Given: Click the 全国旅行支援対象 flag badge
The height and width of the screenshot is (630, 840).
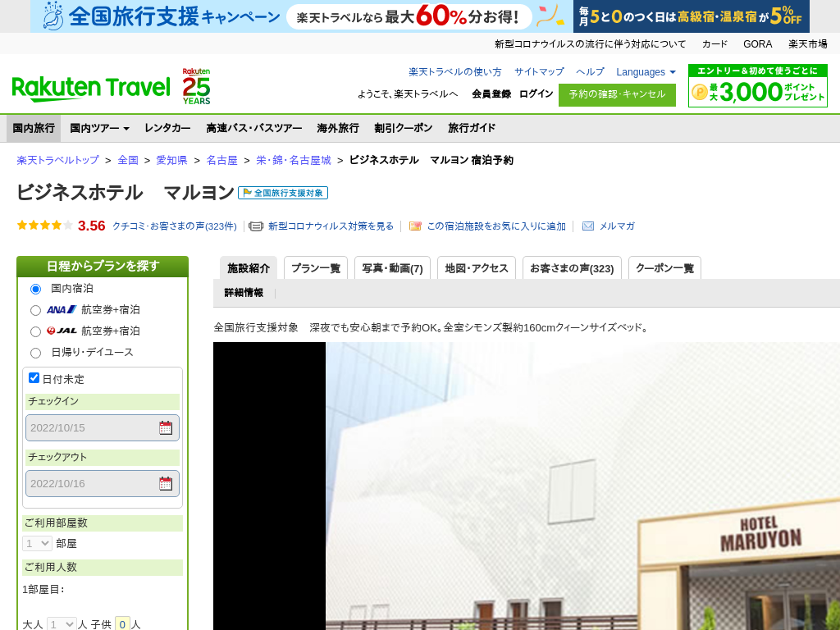Looking at the screenshot, I should [283, 193].
